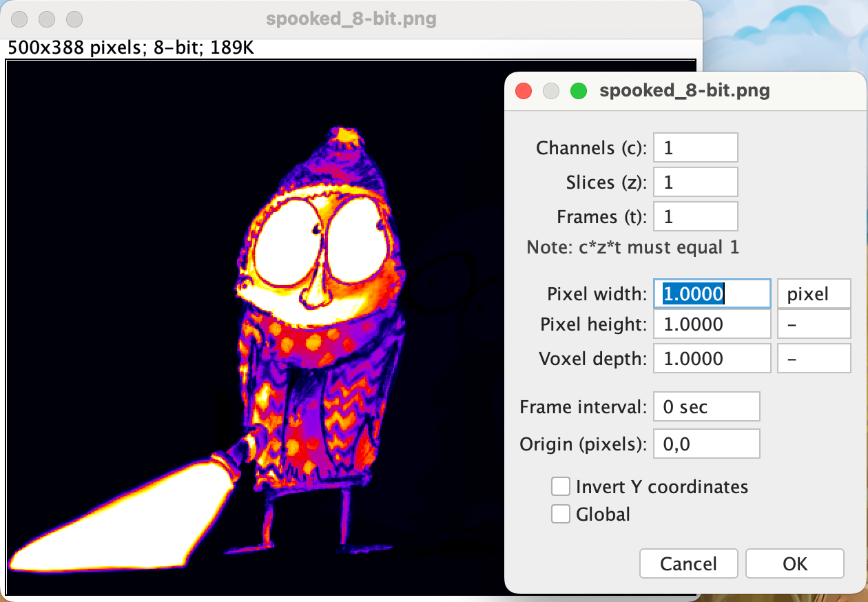
Task: Click the Pixel width unit field showing 'pixel'
Action: 814,295
